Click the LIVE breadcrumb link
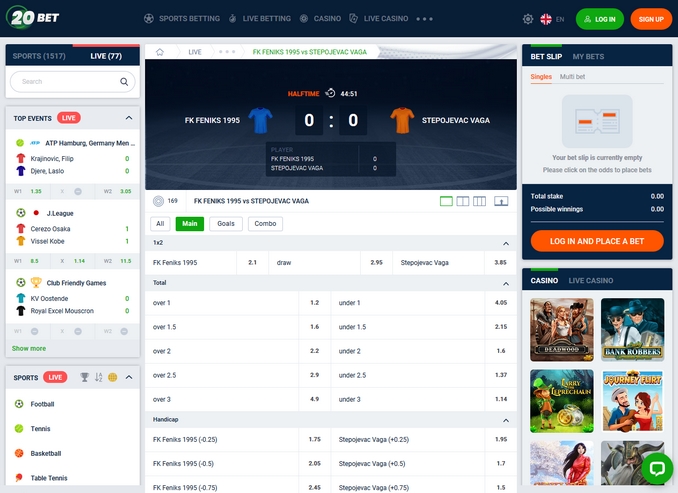The image size is (678, 493). [195, 52]
